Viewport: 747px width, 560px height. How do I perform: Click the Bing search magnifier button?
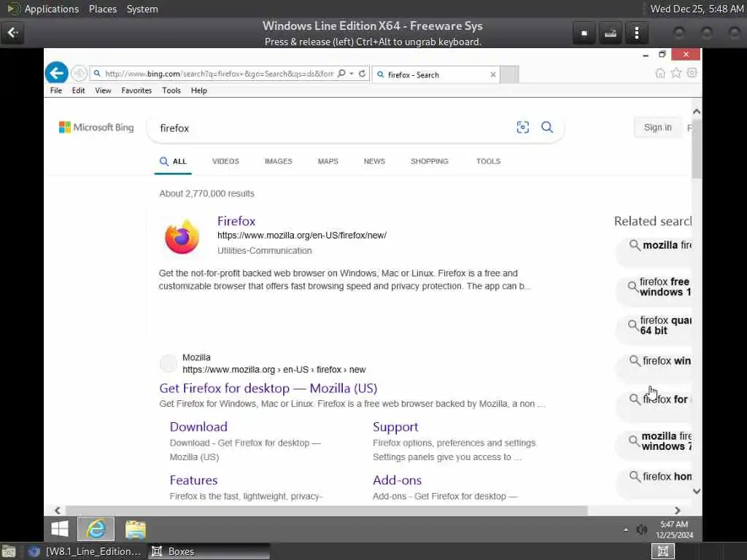pos(547,127)
